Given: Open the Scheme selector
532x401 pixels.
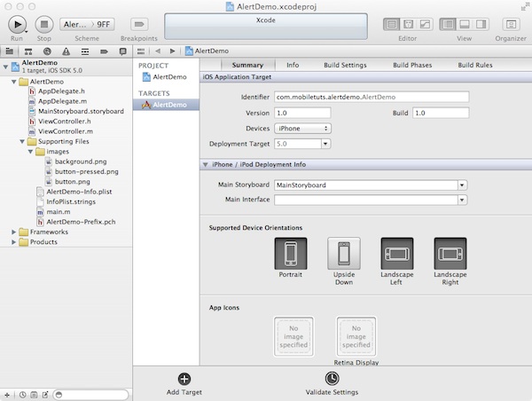Looking at the screenshot, I should [87, 25].
